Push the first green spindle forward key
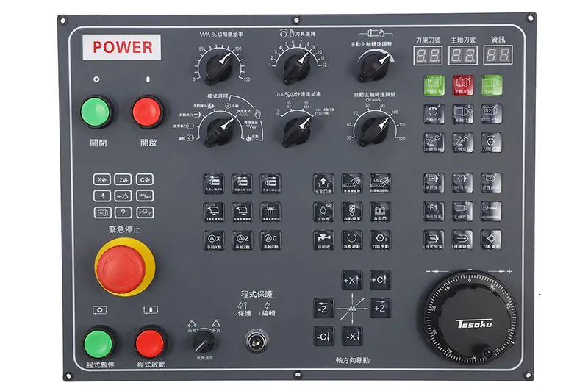Image resolution: width=588 pixels, height=391 pixels. pos(434,85)
